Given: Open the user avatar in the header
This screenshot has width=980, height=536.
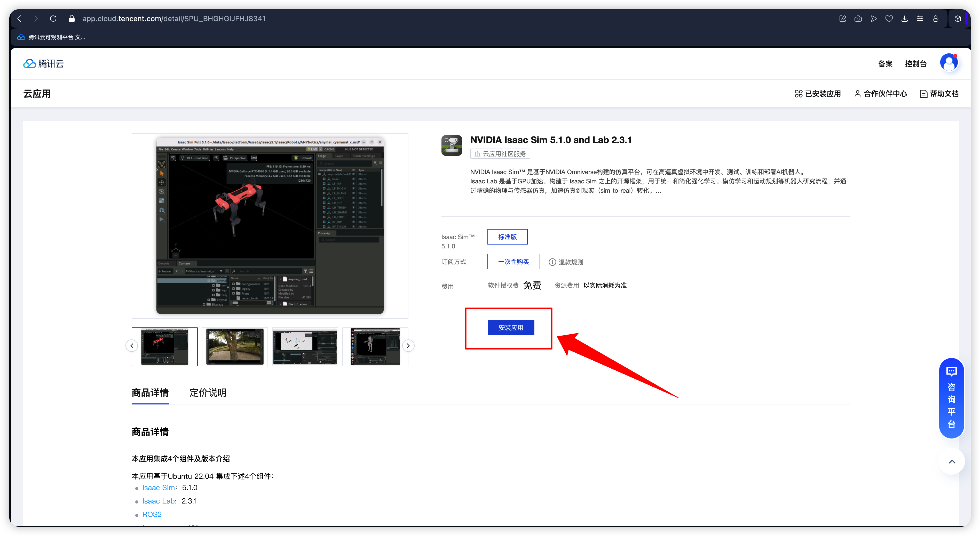Looking at the screenshot, I should tap(949, 63).
